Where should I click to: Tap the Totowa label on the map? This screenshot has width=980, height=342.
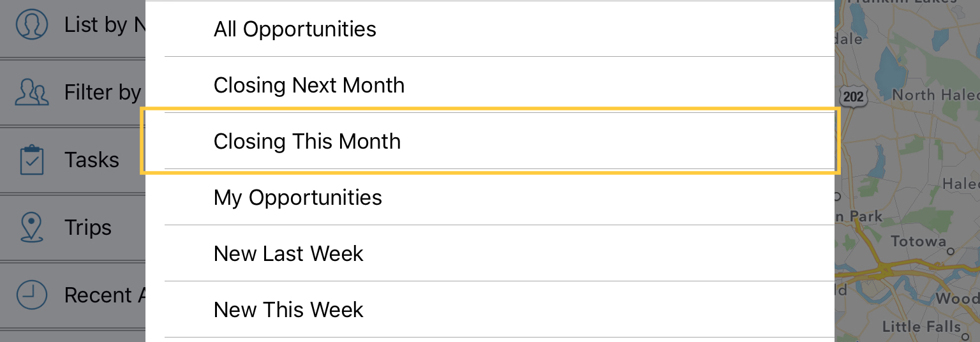[918, 241]
